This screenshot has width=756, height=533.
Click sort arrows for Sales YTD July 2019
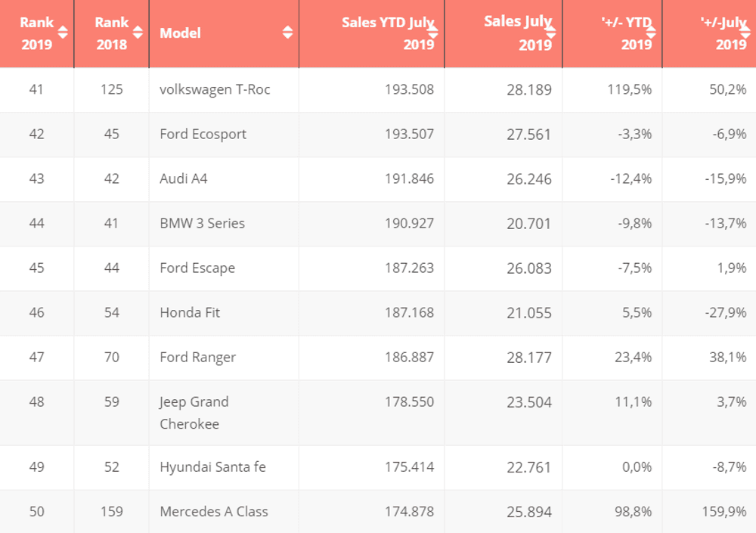(x=433, y=33)
